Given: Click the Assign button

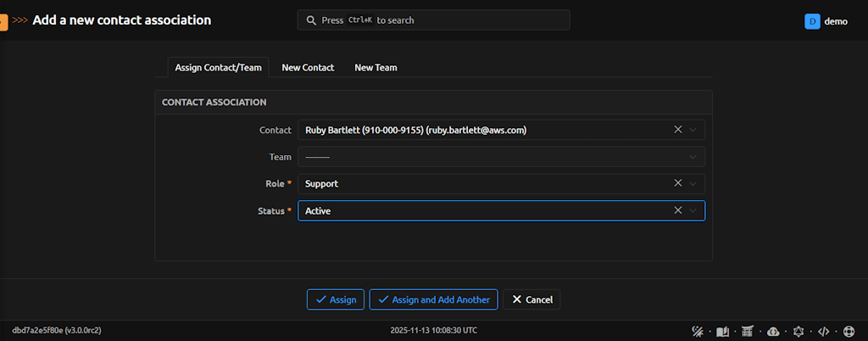Looking at the screenshot, I should pos(336,299).
